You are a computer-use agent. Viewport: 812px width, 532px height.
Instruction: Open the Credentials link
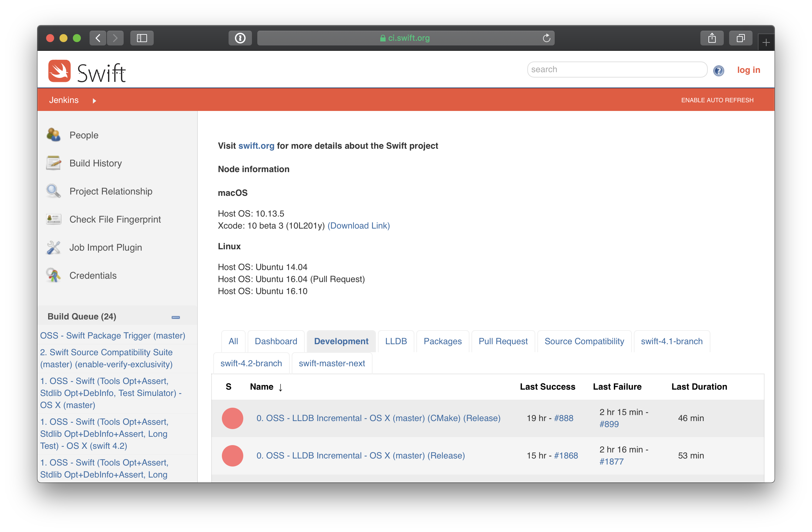click(x=93, y=275)
